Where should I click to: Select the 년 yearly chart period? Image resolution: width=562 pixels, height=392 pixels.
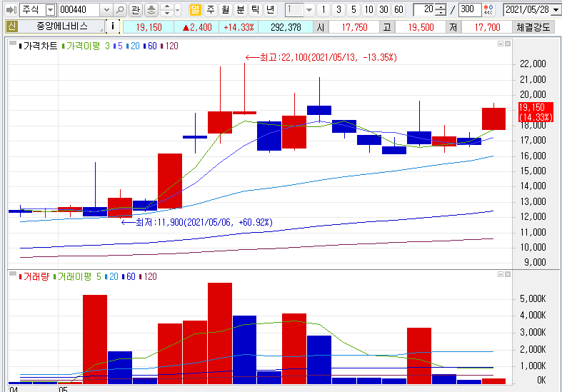click(x=271, y=10)
